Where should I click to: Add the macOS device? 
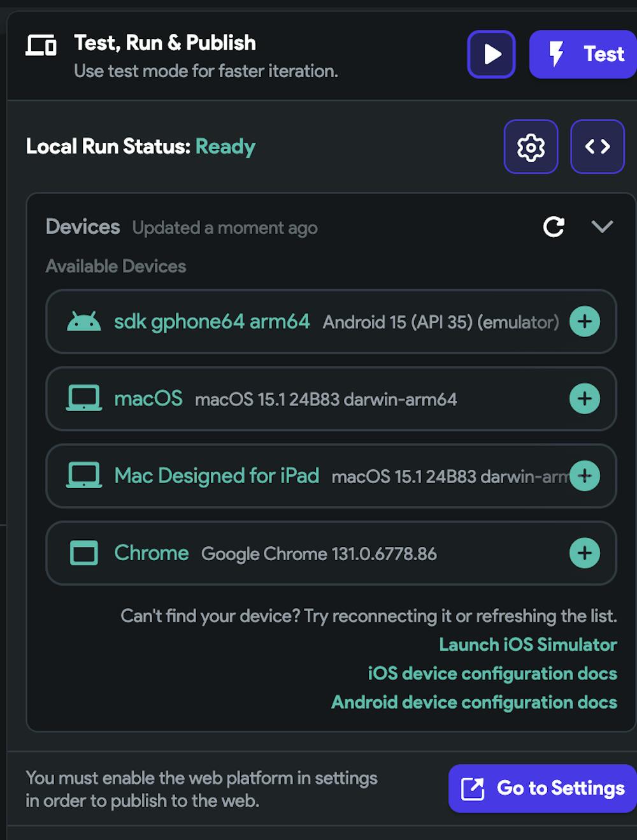coord(585,399)
